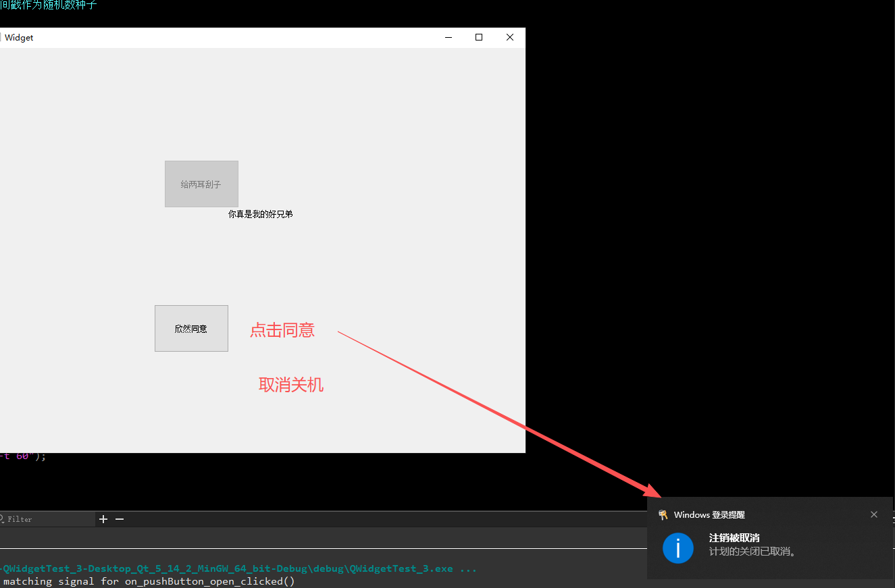Click the blue info icon in notification
895x588 pixels.
[678, 547]
